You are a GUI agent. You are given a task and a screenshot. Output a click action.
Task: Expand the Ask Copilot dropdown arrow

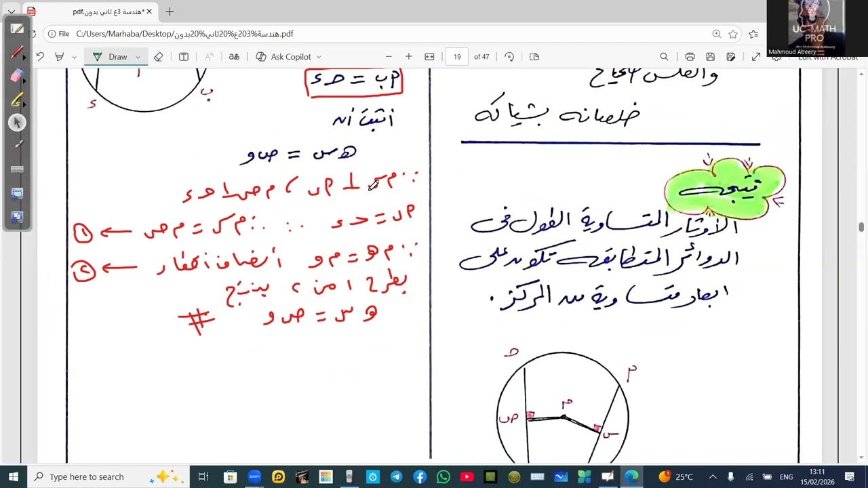click(x=319, y=57)
